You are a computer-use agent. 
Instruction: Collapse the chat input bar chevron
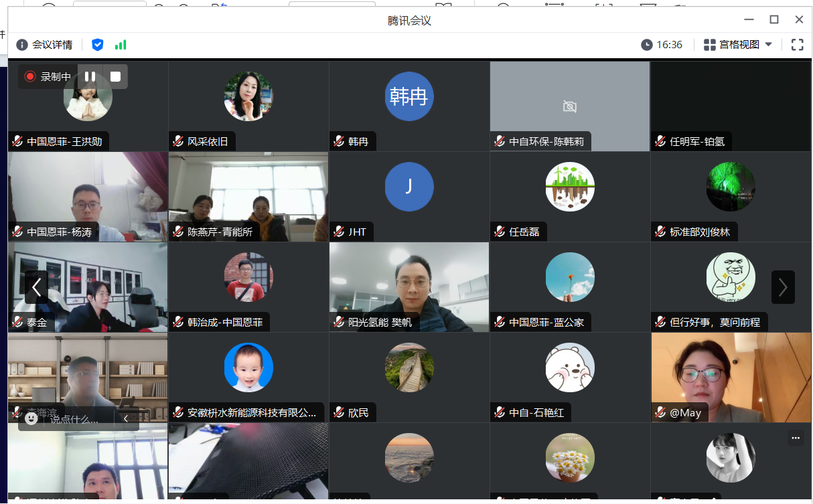(x=125, y=419)
